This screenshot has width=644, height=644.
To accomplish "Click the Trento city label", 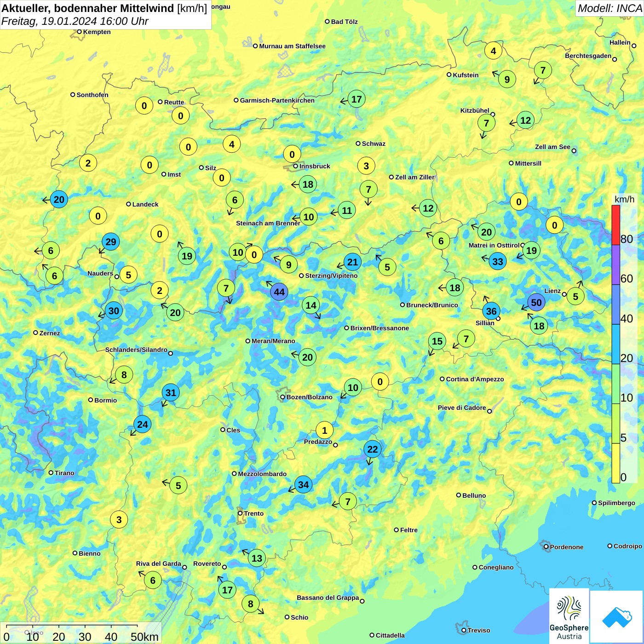I will point(253,513).
